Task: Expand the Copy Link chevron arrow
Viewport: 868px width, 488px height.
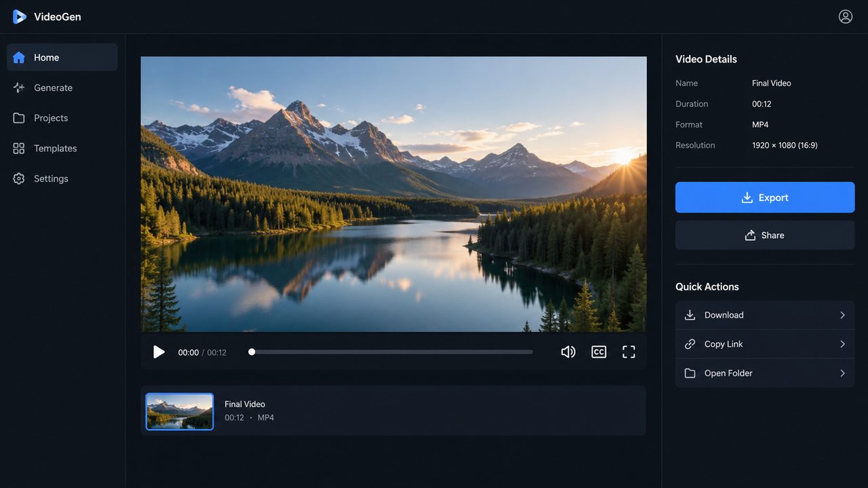Action: pyautogui.click(x=842, y=344)
